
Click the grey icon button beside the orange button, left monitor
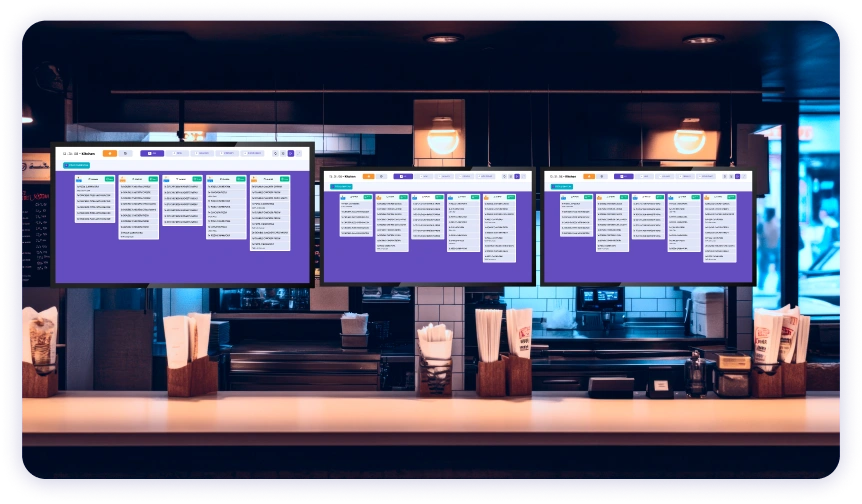[x=125, y=153]
